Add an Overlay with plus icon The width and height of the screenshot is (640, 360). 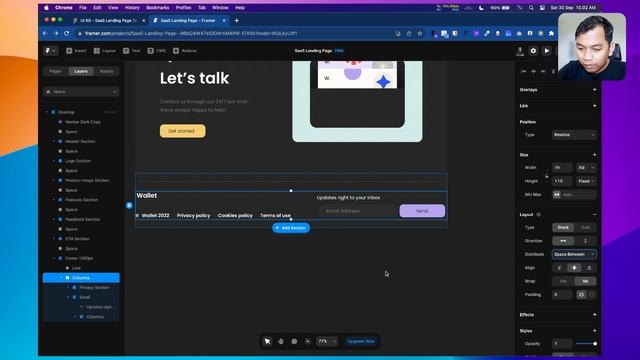(594, 89)
